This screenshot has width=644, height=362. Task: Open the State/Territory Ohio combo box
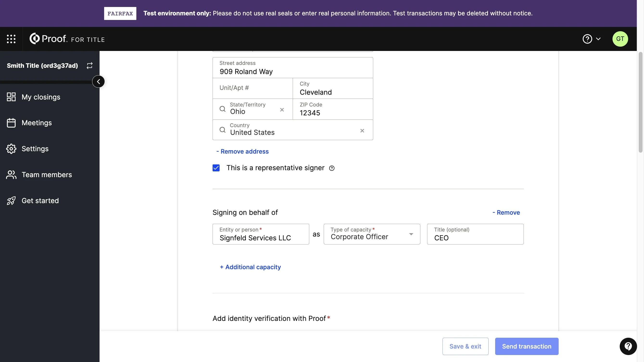click(x=253, y=109)
